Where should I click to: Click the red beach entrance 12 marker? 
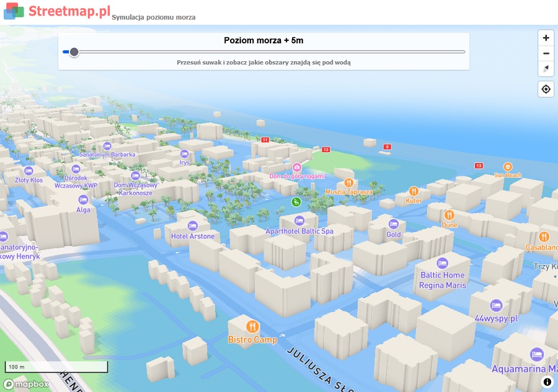[x=325, y=149]
